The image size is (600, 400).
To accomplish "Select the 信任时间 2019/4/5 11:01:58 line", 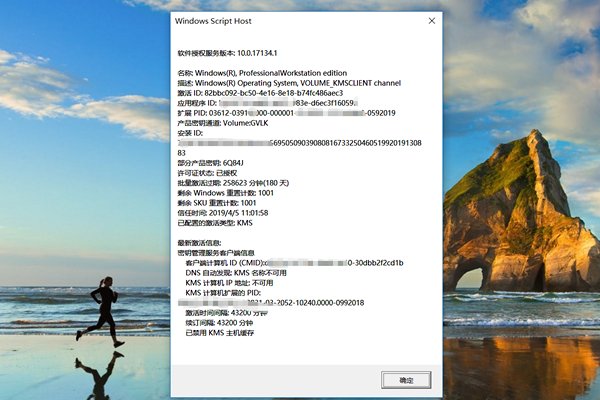I will [x=223, y=213].
